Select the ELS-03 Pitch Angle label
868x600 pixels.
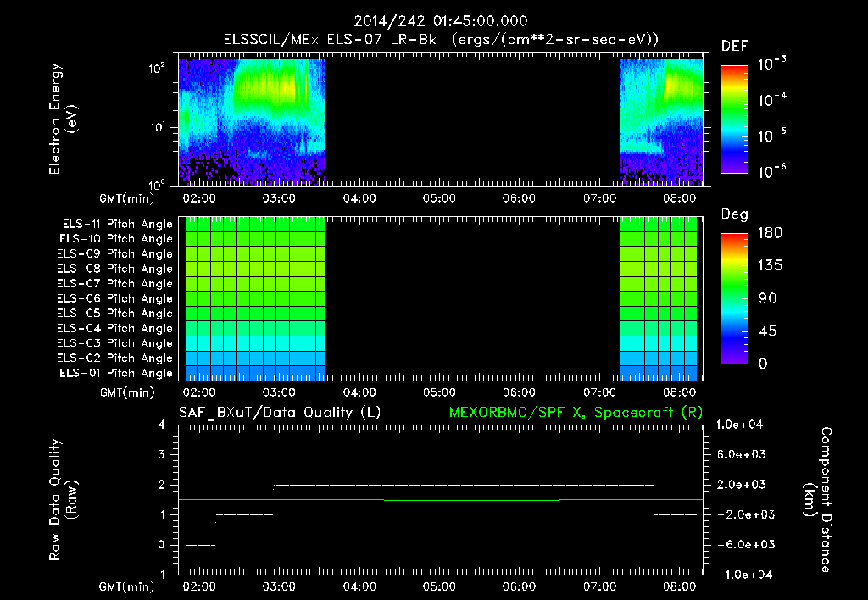click(115, 343)
